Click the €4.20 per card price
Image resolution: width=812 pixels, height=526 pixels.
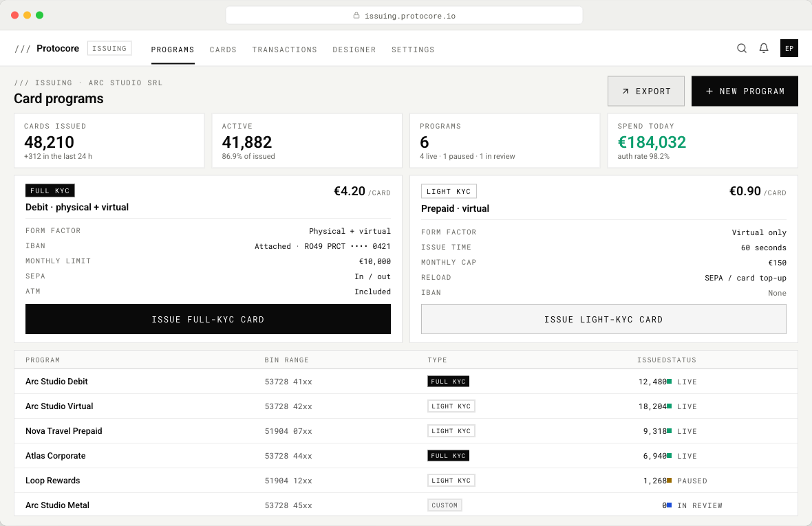[362, 191]
